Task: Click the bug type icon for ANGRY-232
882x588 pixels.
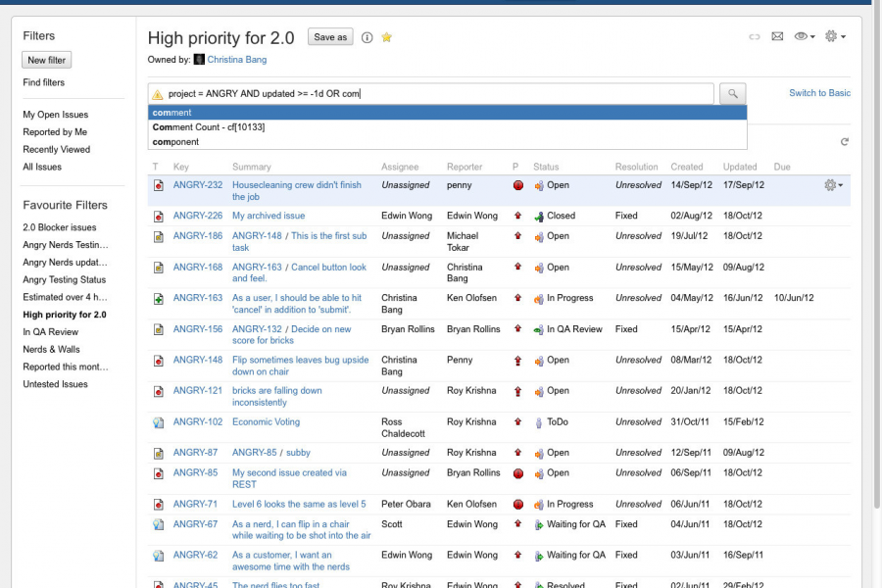Action: 159,185
